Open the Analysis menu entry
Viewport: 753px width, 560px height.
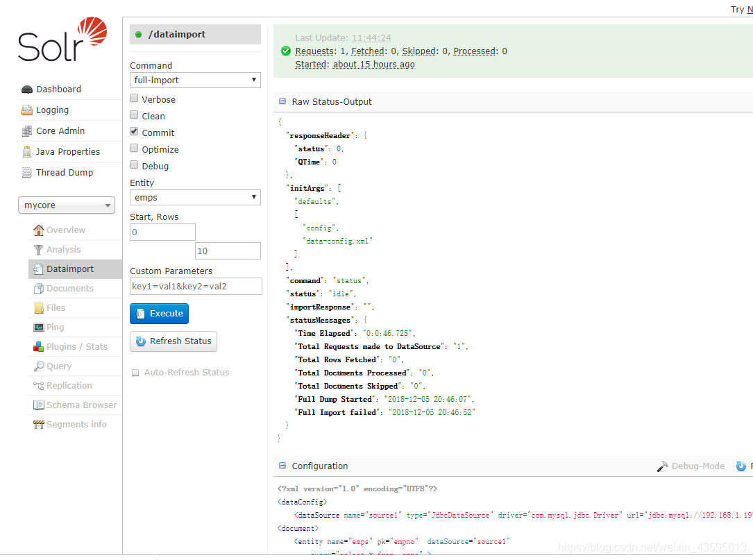pyautogui.click(x=63, y=250)
